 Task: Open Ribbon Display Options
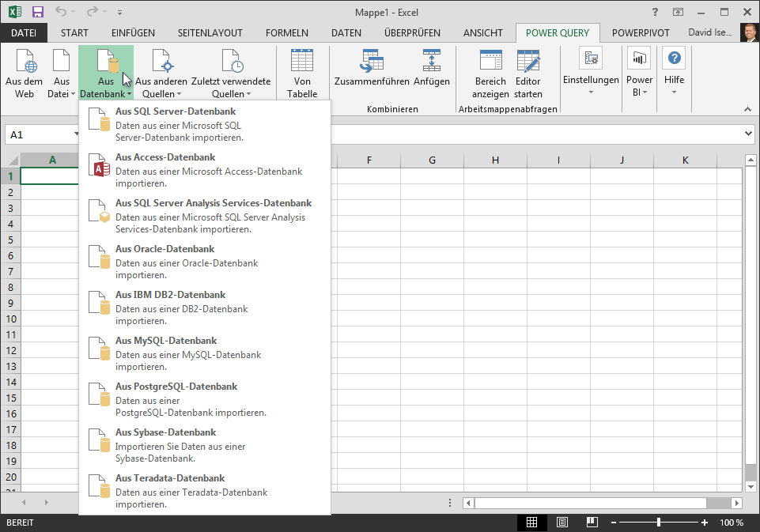coord(678,12)
